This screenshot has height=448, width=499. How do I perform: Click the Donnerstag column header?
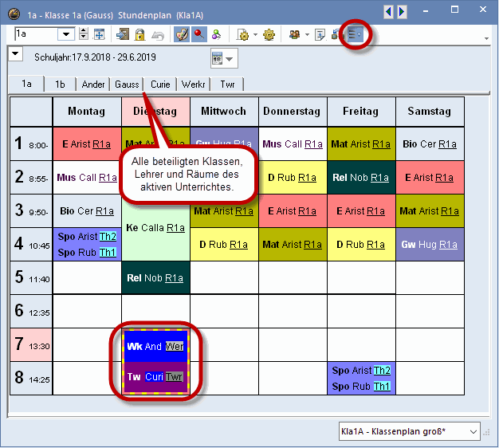coord(292,112)
